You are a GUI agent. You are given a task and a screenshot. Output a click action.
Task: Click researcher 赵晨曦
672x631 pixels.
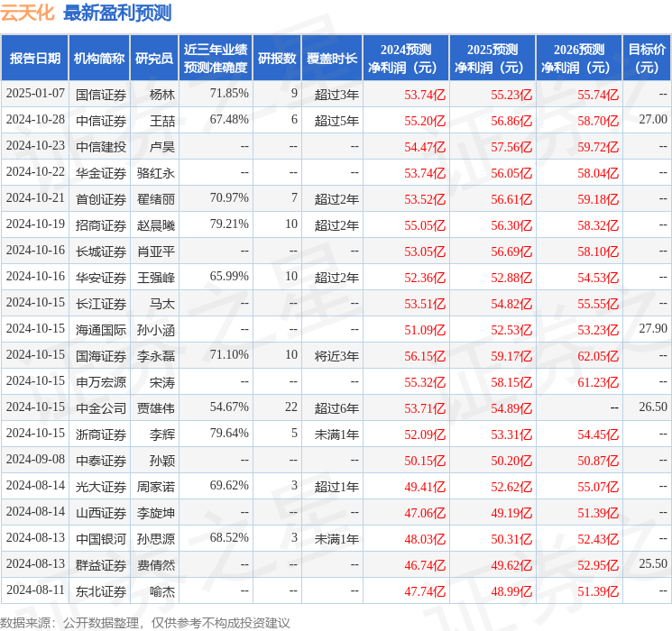coord(156,225)
